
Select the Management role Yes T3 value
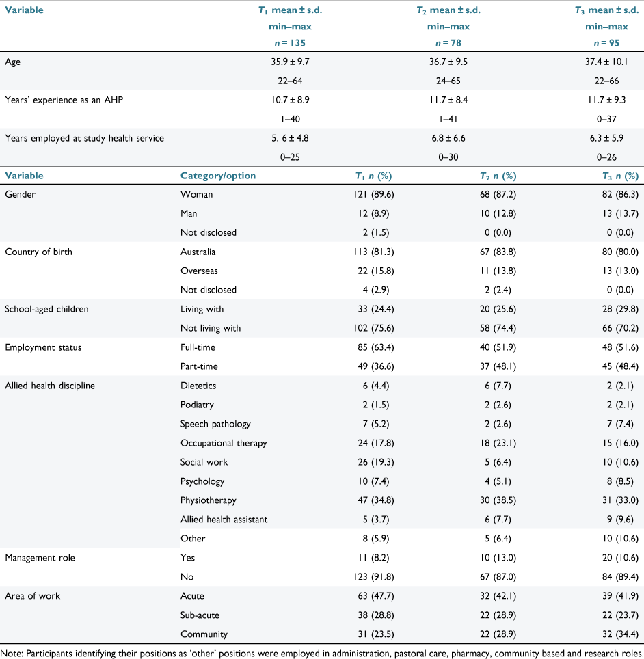pyautogui.click(x=620, y=558)
